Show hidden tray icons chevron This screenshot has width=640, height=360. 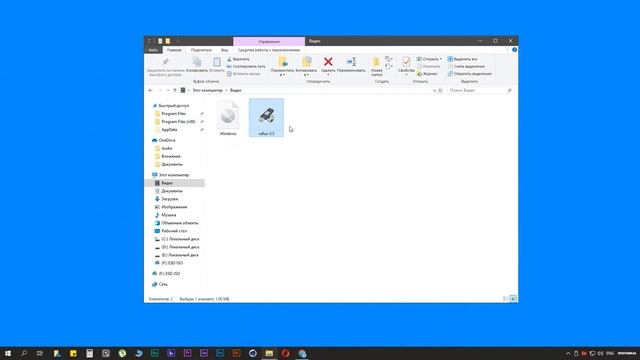(x=568, y=353)
